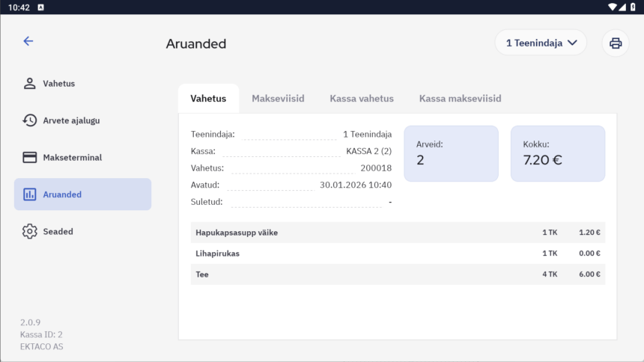Click the back arrow icon
The width and height of the screenshot is (644, 362).
click(28, 41)
